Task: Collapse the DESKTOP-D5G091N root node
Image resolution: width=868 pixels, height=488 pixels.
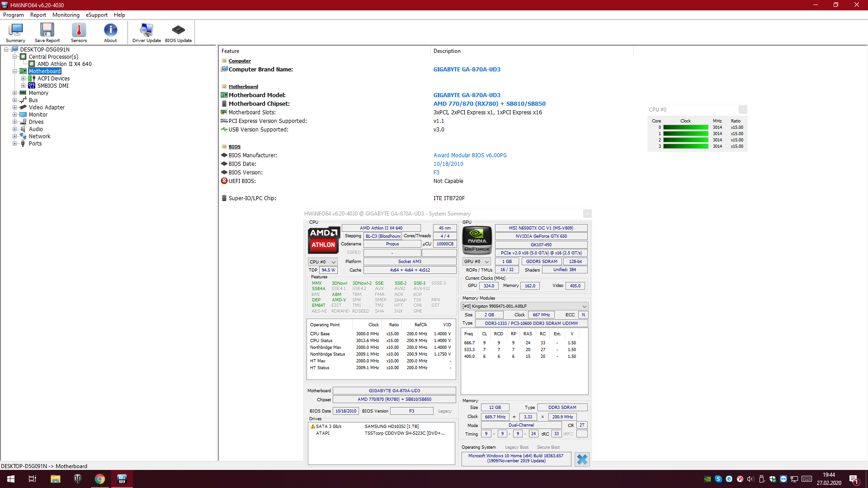Action: [x=6, y=50]
